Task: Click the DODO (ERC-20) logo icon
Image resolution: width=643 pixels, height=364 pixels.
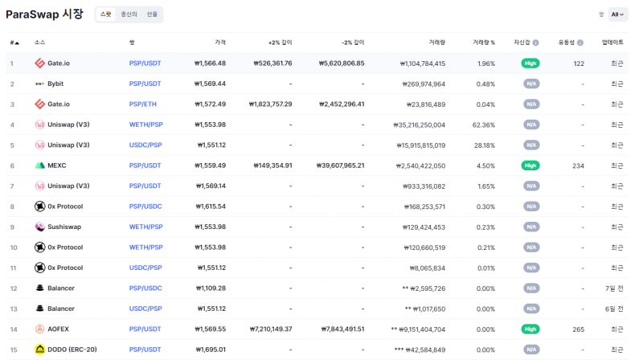Action: (x=39, y=350)
